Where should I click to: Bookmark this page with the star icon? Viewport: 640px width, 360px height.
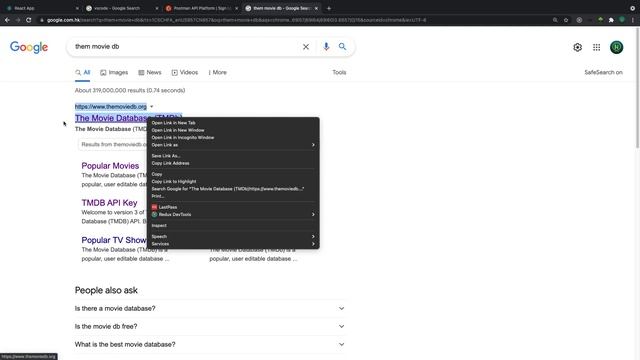coord(566,20)
